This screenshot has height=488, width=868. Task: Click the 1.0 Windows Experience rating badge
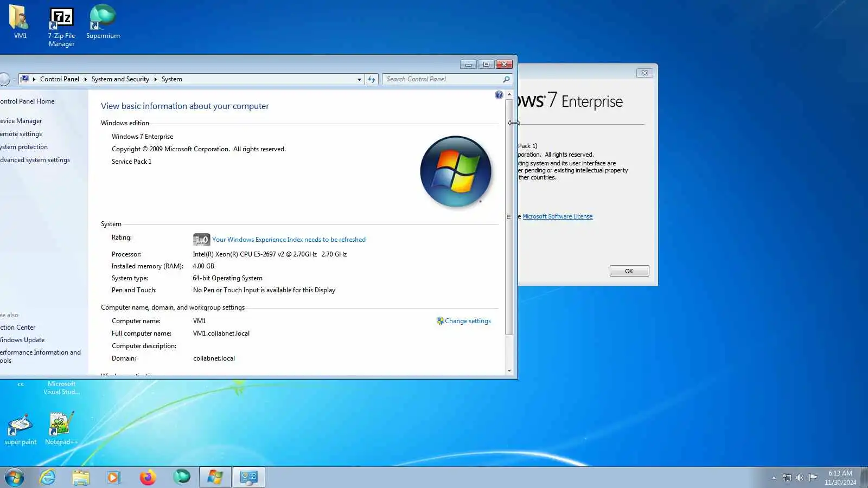[x=201, y=240]
